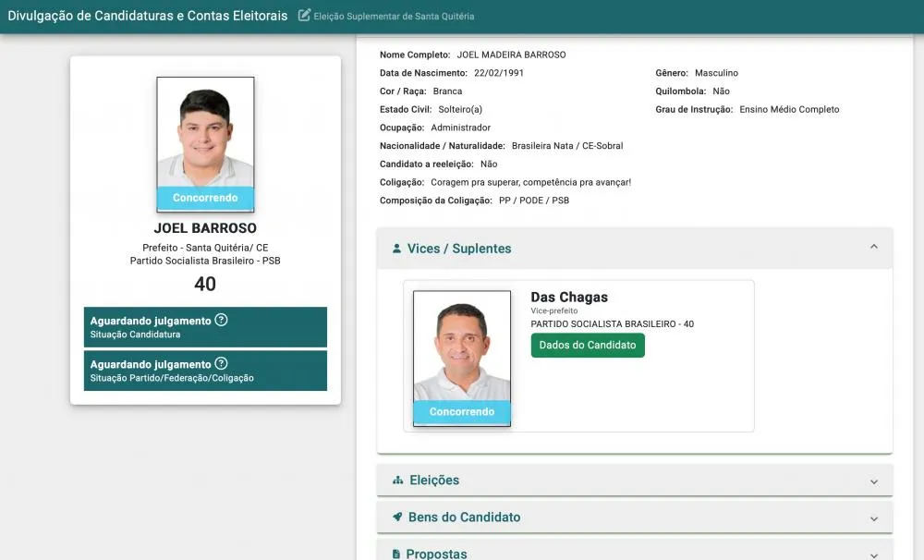Expand the Bens do Candidato chevron
924x560 pixels.
[873, 518]
